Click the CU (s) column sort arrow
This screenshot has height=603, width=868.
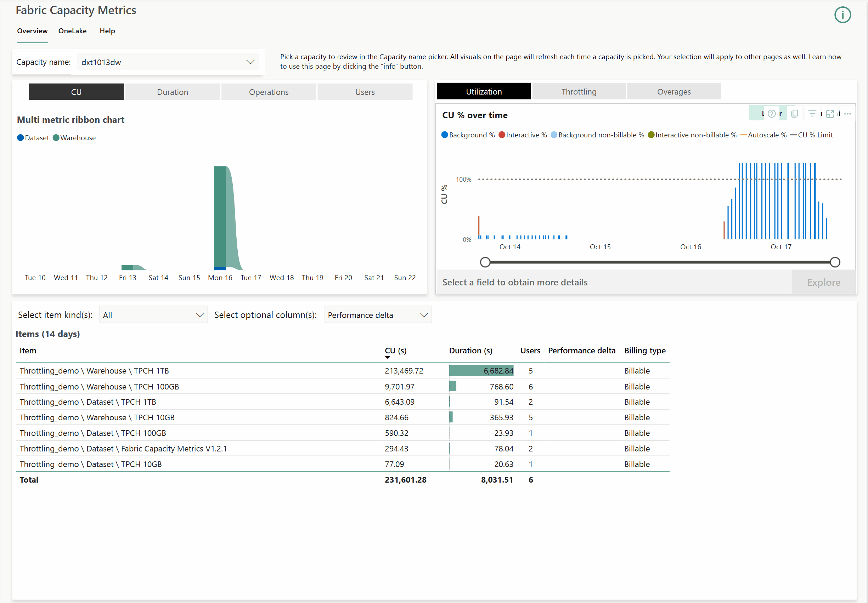[388, 357]
